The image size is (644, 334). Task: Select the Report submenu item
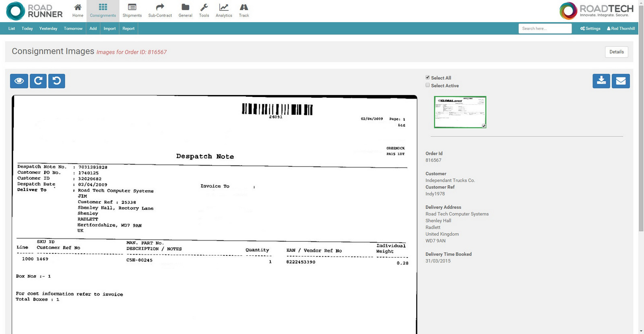tap(128, 29)
